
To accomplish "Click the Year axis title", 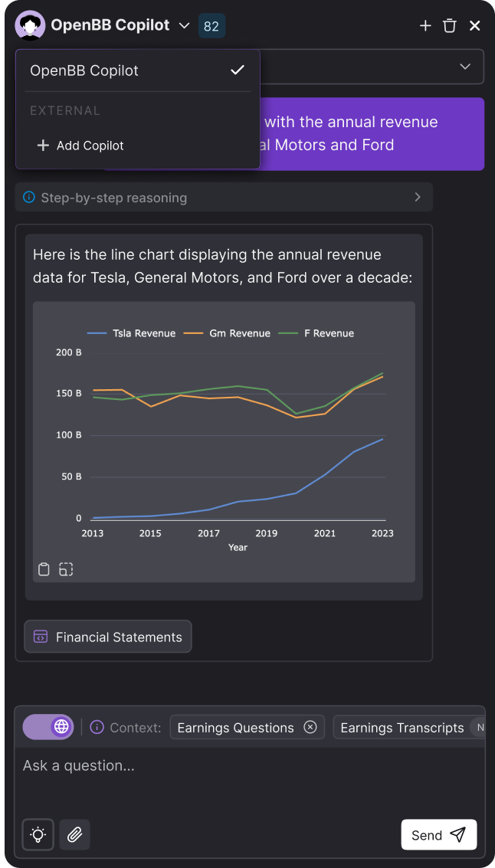I will coord(238,547).
